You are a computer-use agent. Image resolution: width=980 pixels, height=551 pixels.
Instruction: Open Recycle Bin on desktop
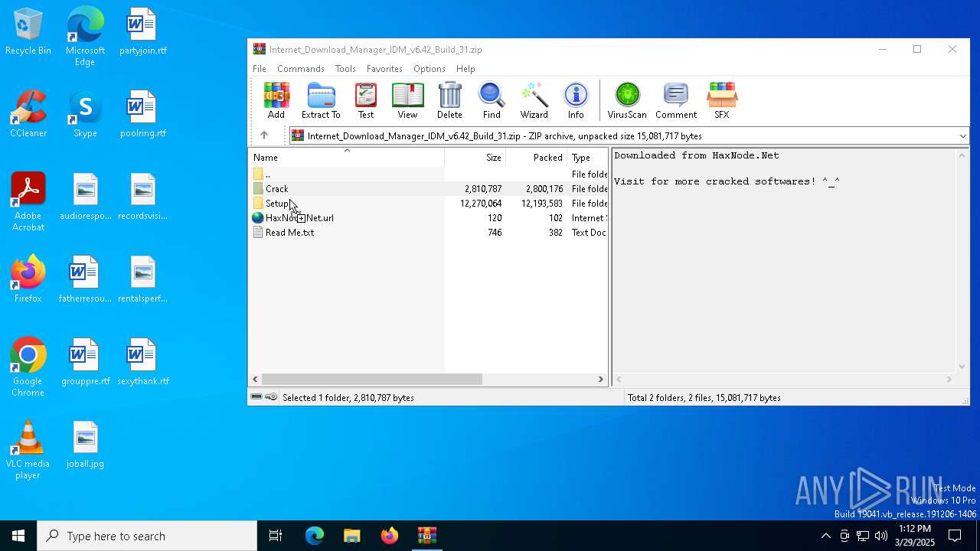(28, 32)
